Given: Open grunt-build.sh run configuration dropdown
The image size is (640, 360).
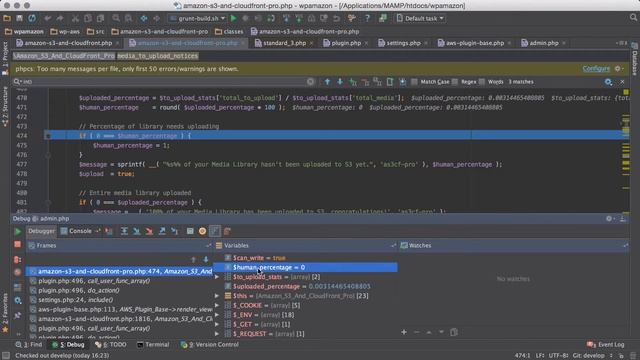Looking at the screenshot, I should (x=198, y=18).
